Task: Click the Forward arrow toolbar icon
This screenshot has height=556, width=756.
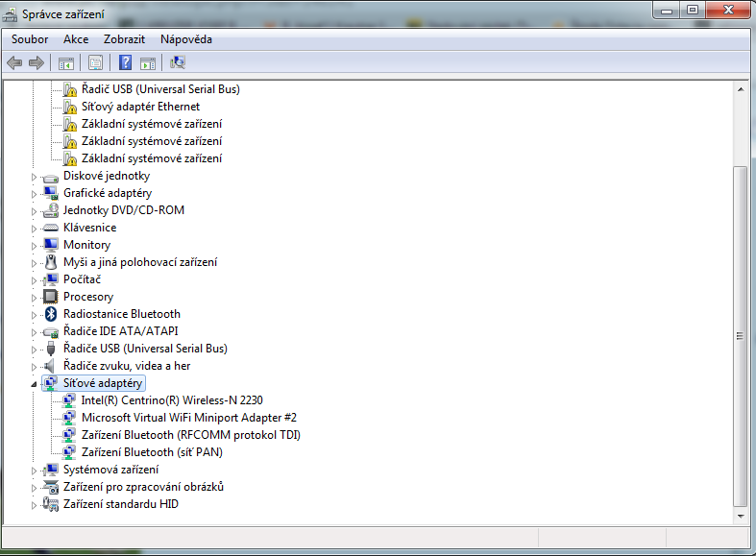Action: click(37, 62)
